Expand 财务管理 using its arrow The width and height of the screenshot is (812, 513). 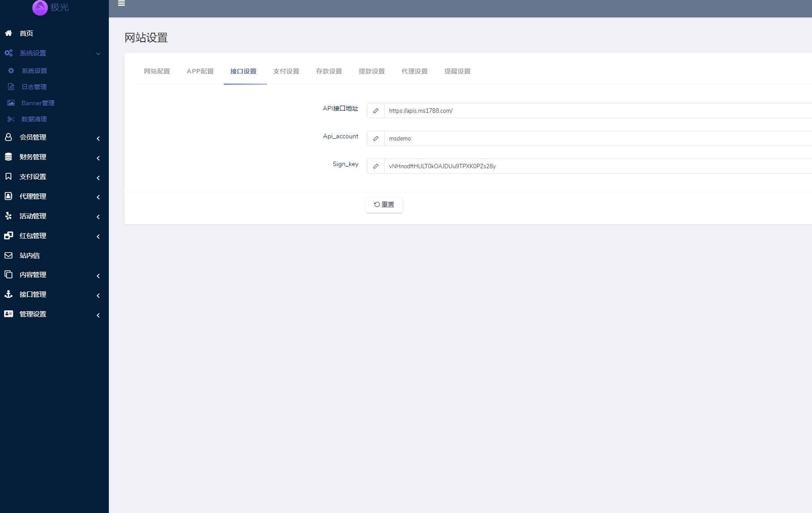click(x=98, y=158)
